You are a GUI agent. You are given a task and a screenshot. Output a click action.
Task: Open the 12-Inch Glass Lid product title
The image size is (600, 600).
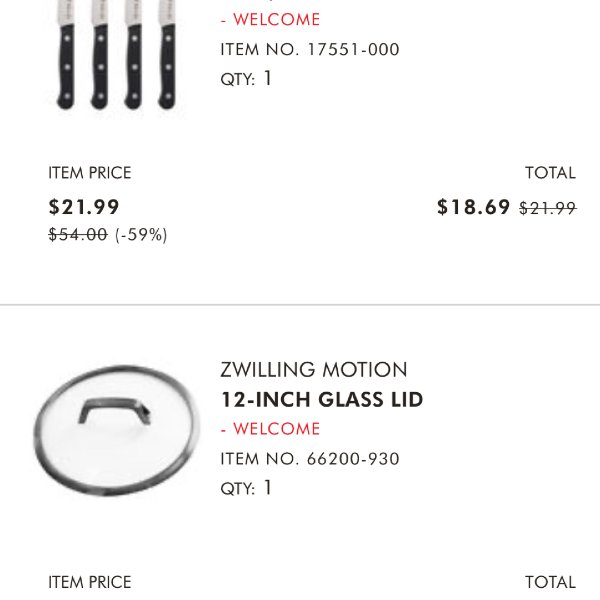coord(322,399)
